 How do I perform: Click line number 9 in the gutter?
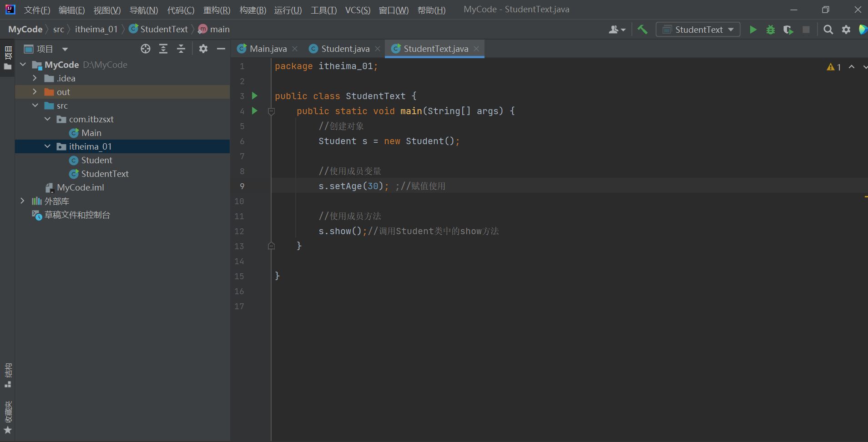(242, 186)
